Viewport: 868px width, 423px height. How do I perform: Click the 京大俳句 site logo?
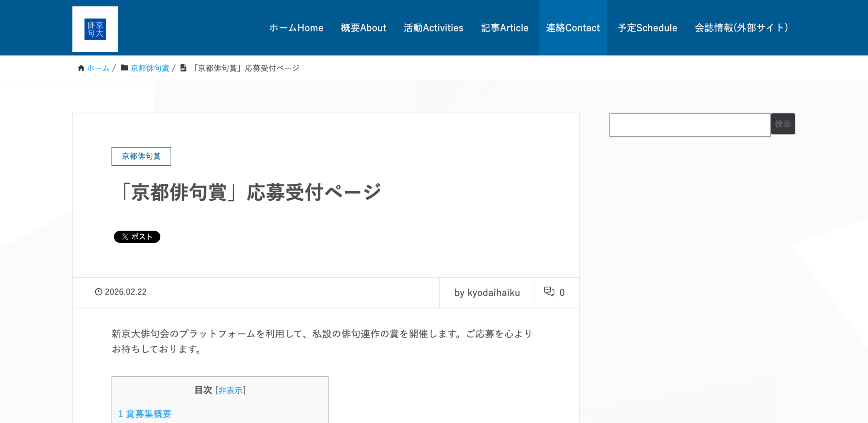coord(95,29)
